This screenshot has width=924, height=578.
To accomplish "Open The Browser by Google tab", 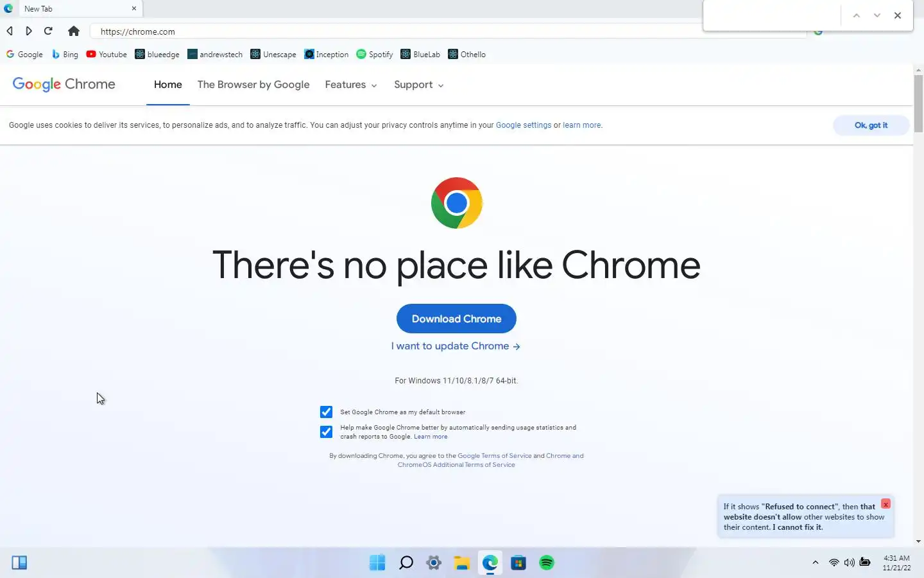I will coord(253,85).
